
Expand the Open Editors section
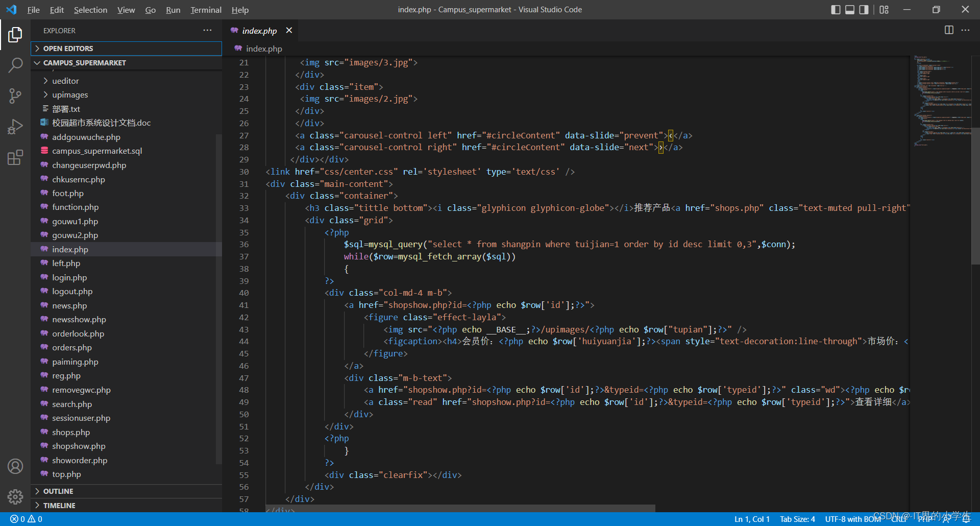[127, 49]
